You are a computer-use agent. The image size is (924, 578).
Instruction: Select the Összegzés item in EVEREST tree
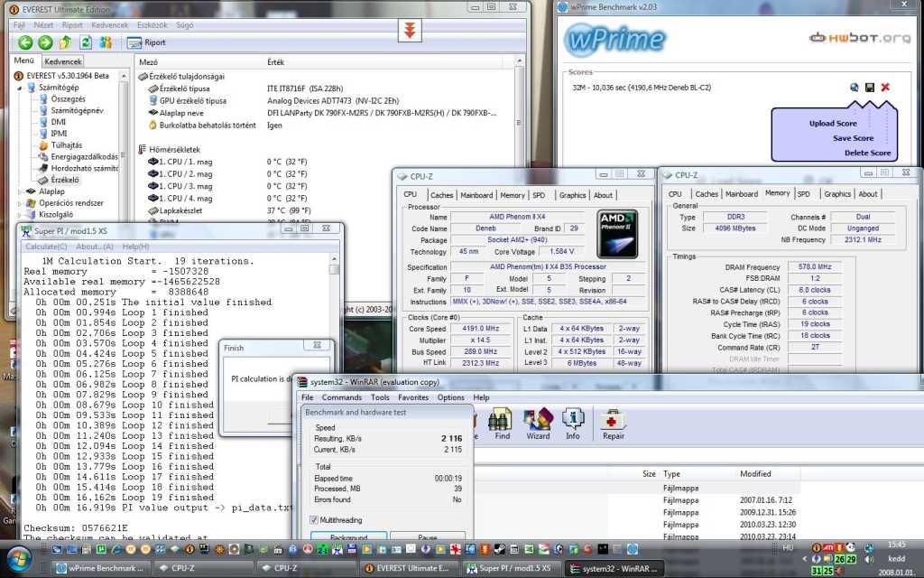(x=68, y=99)
